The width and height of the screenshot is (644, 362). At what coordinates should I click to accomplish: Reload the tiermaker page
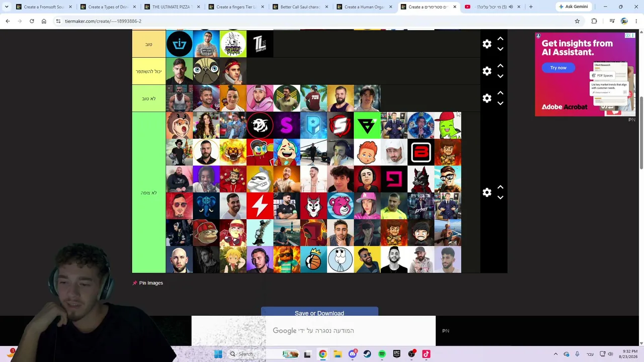pyautogui.click(x=32, y=21)
